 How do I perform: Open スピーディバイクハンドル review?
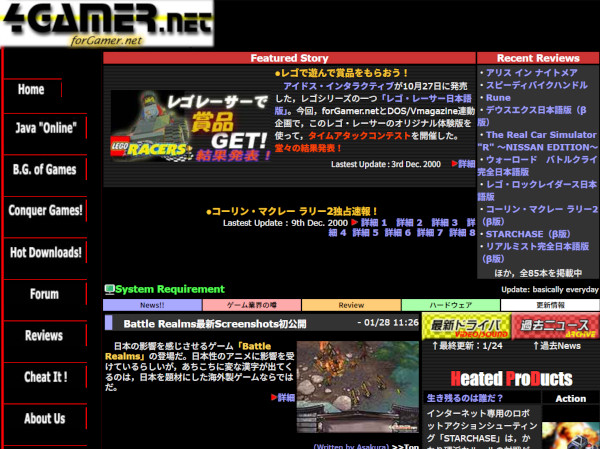(x=536, y=85)
